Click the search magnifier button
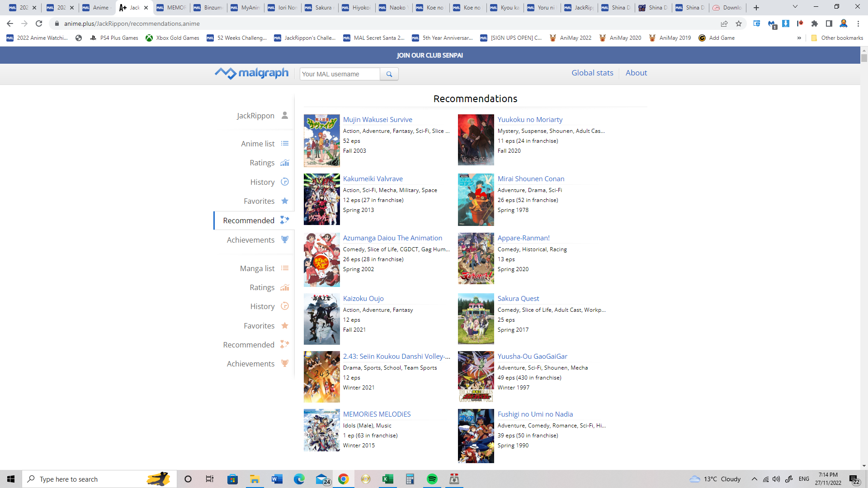Image resolution: width=868 pixels, height=488 pixels. coord(389,74)
